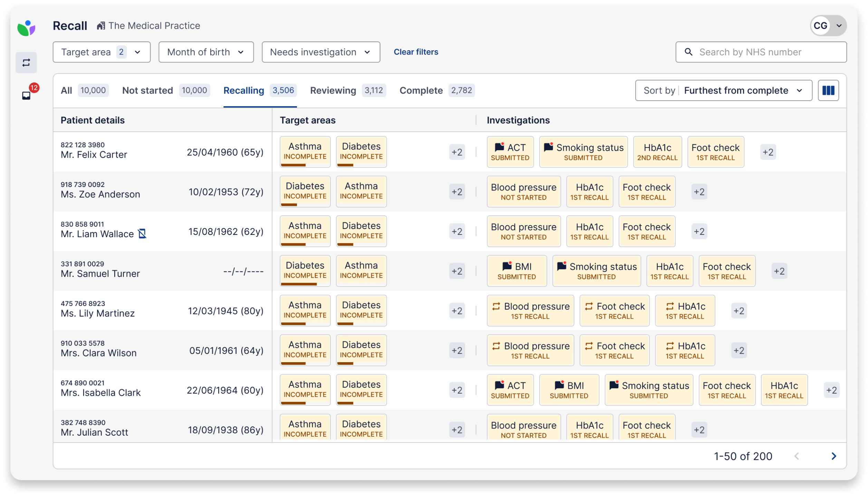This screenshot has height=496, width=868.
Task: Change the sort from Furthest from complete
Action: click(x=746, y=90)
